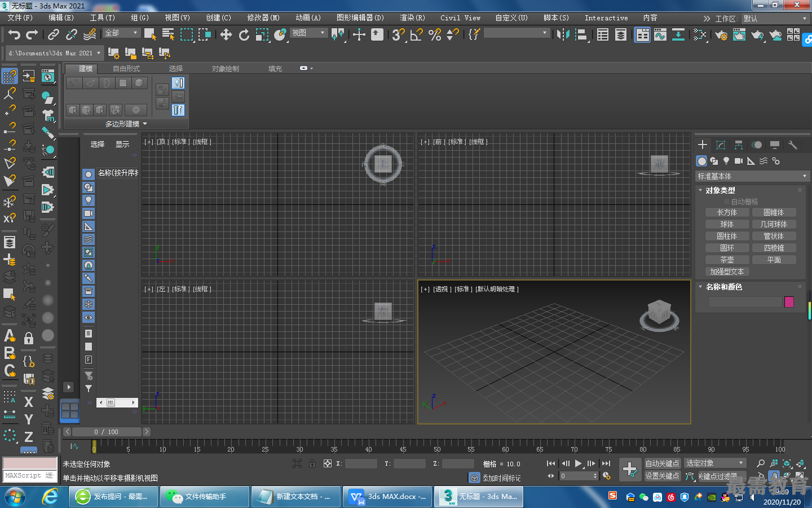Viewport: 812px width, 508px height.
Task: Click the 圆柱体 cylinder button
Action: 727,237
